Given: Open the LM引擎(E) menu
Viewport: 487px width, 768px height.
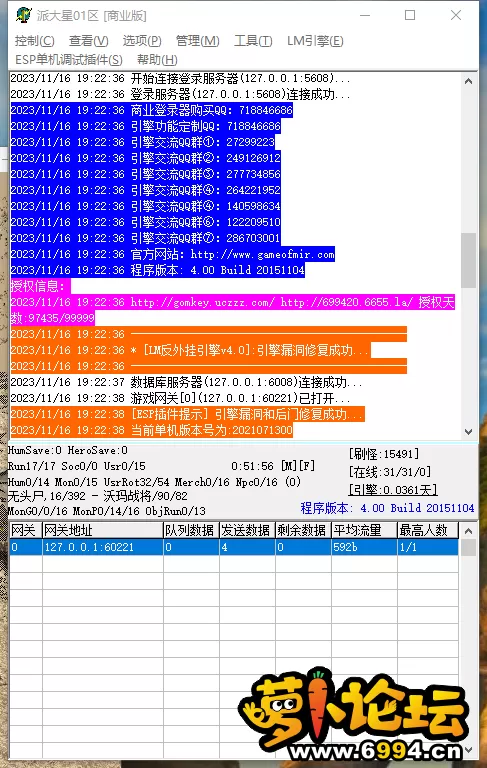Looking at the screenshot, I should click(x=315, y=41).
